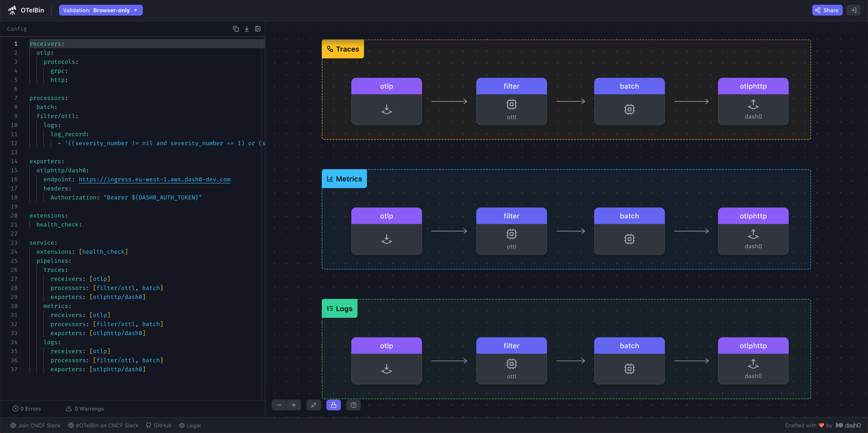Screen dimensions: 868x433
Task: Click the 0 Errors status indicator
Action: [x=27, y=409]
